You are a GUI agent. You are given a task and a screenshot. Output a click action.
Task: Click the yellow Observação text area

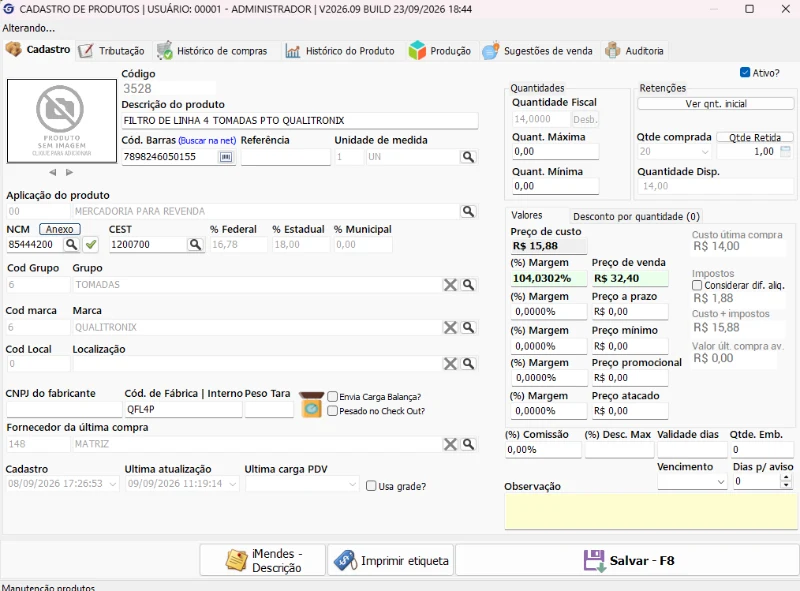point(652,512)
